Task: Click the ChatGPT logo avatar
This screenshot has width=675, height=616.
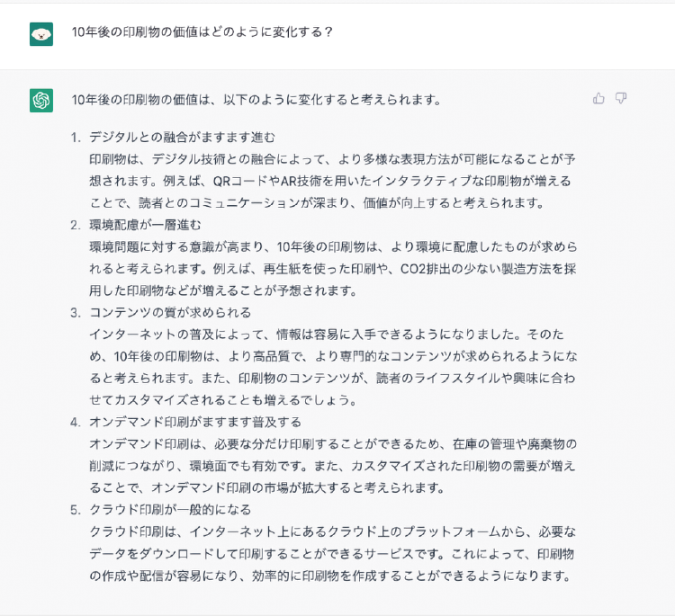Action: click(40, 100)
